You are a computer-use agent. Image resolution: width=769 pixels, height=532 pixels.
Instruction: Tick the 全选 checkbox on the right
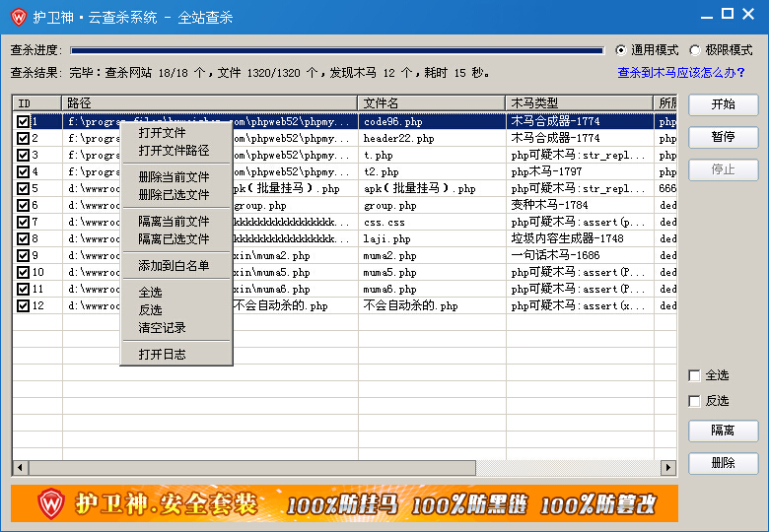coord(694,375)
